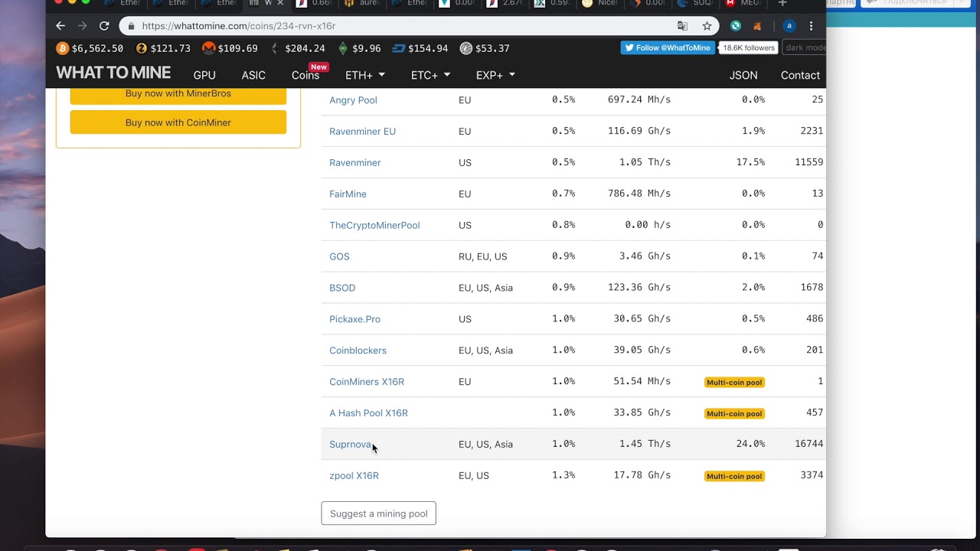
Task: Open the 18.6K followers count
Action: tap(749, 47)
